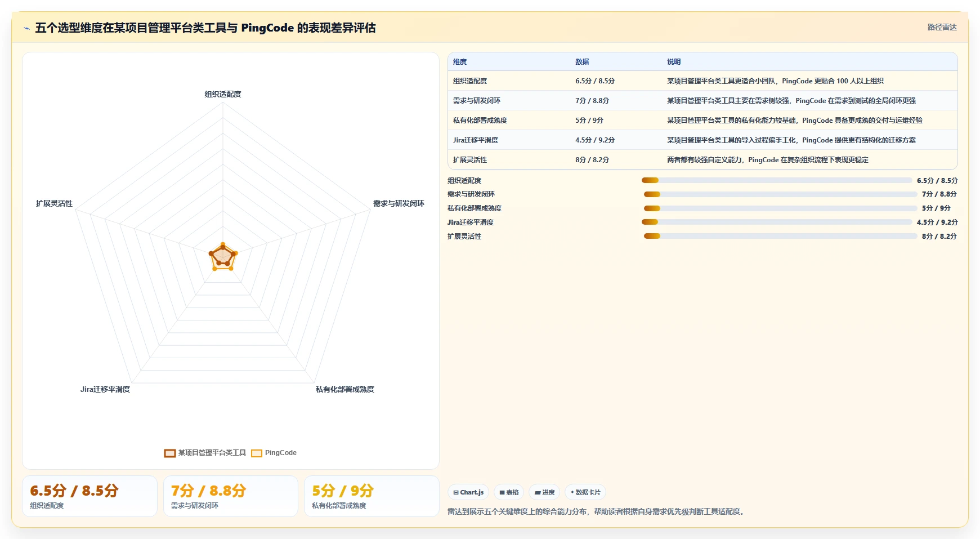Select the 需求与研发闭环 table row name
Image resolution: width=980 pixels, height=539 pixels.
(477, 101)
